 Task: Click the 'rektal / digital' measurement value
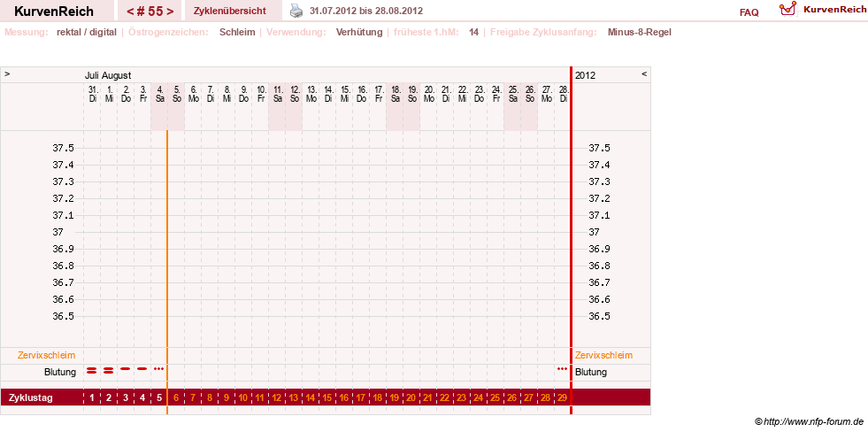[x=87, y=32]
